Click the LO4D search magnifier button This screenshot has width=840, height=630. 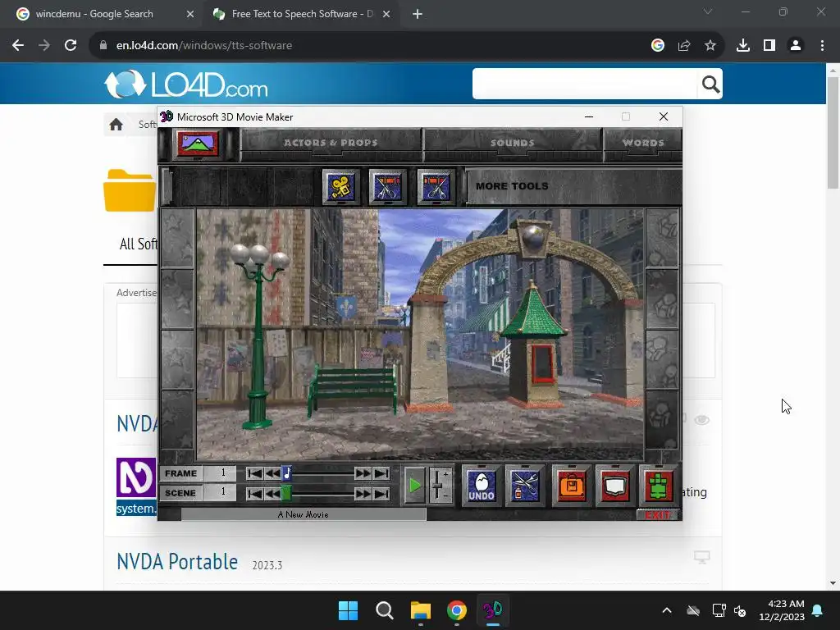point(710,84)
